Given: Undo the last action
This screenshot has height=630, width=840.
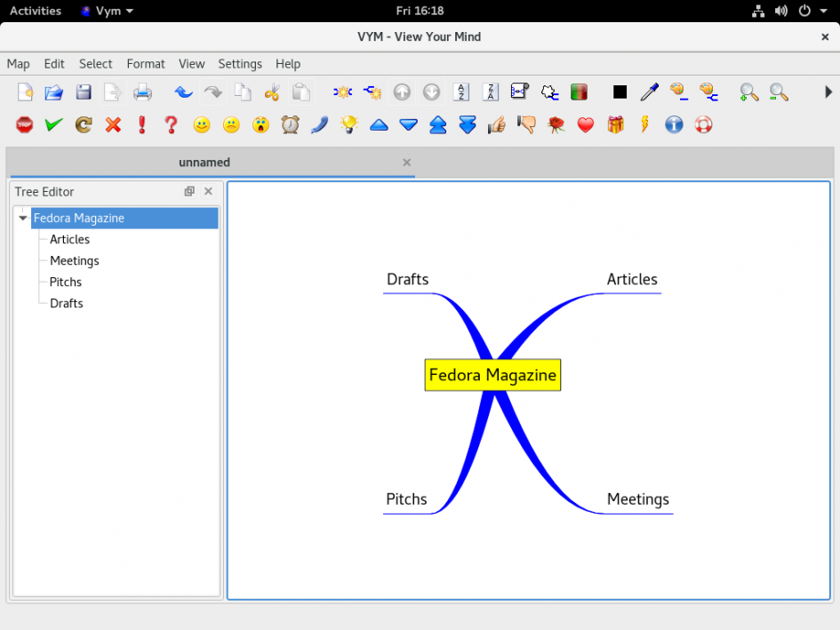Looking at the screenshot, I should (184, 92).
